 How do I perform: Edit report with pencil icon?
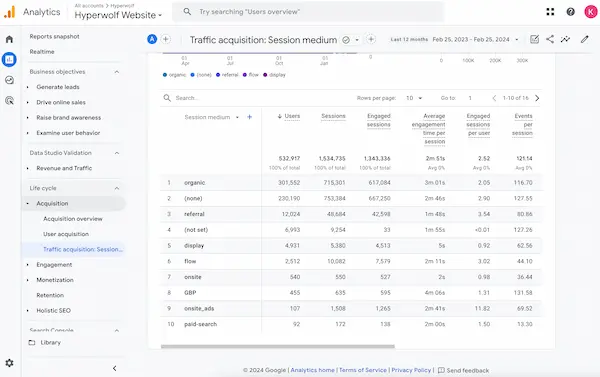(x=585, y=39)
